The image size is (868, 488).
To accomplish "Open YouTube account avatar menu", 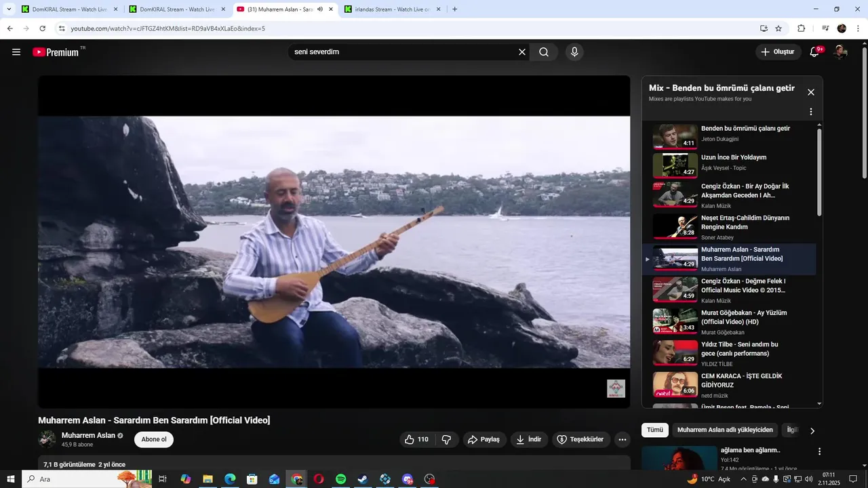I will 840,52.
